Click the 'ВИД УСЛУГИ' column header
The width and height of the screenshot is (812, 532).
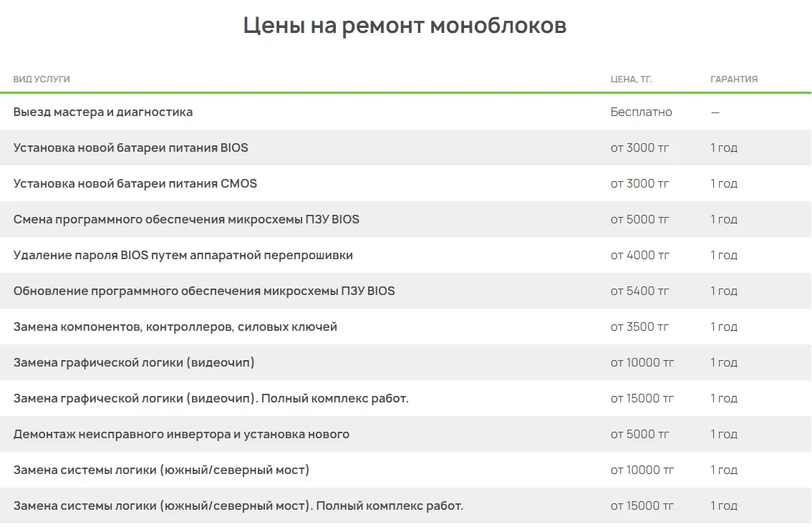[x=42, y=79]
